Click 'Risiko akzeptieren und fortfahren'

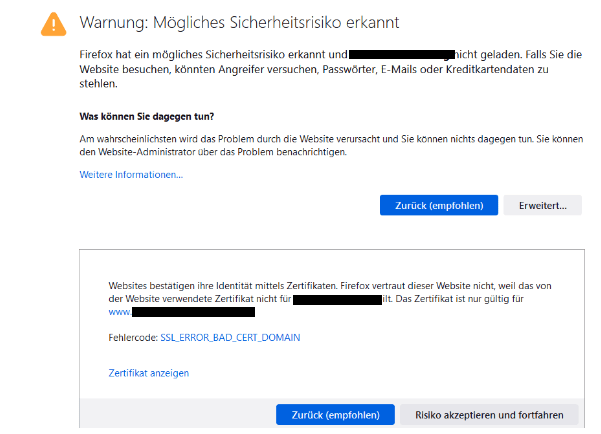coord(489,415)
